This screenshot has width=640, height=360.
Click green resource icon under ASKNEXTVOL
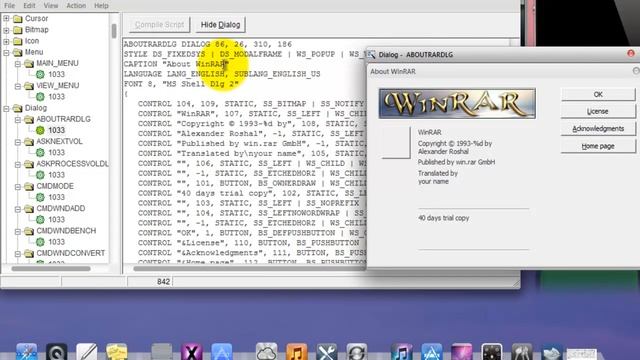tap(40, 153)
